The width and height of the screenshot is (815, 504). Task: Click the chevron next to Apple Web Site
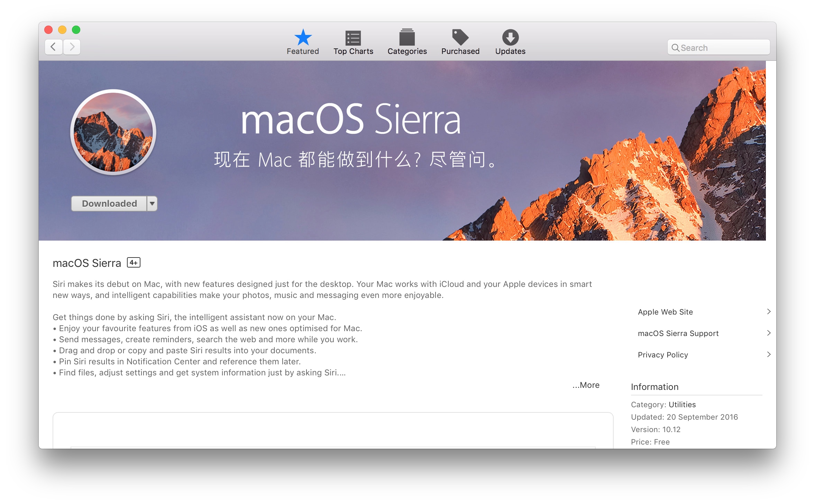coord(769,311)
